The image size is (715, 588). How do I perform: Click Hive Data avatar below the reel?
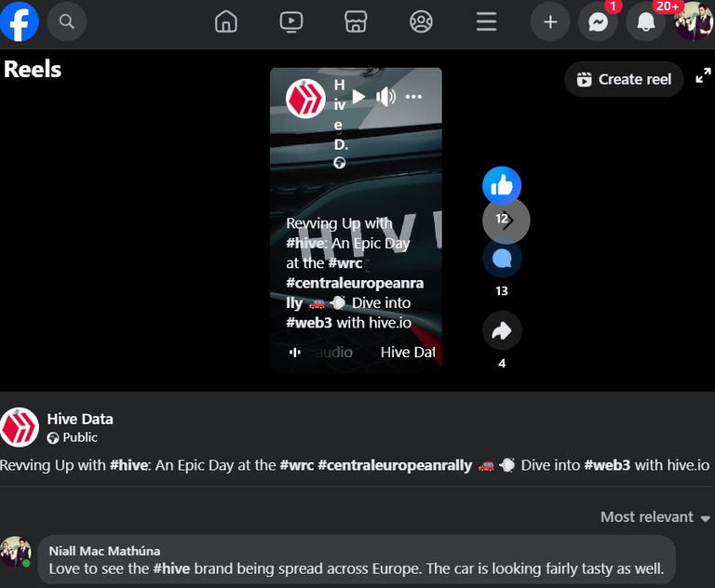tap(20, 427)
